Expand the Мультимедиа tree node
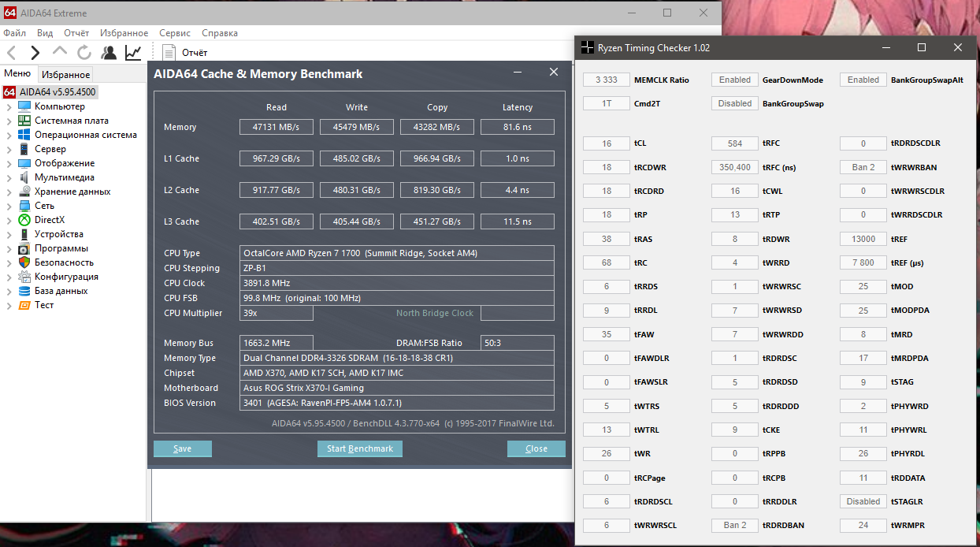 click(x=9, y=177)
